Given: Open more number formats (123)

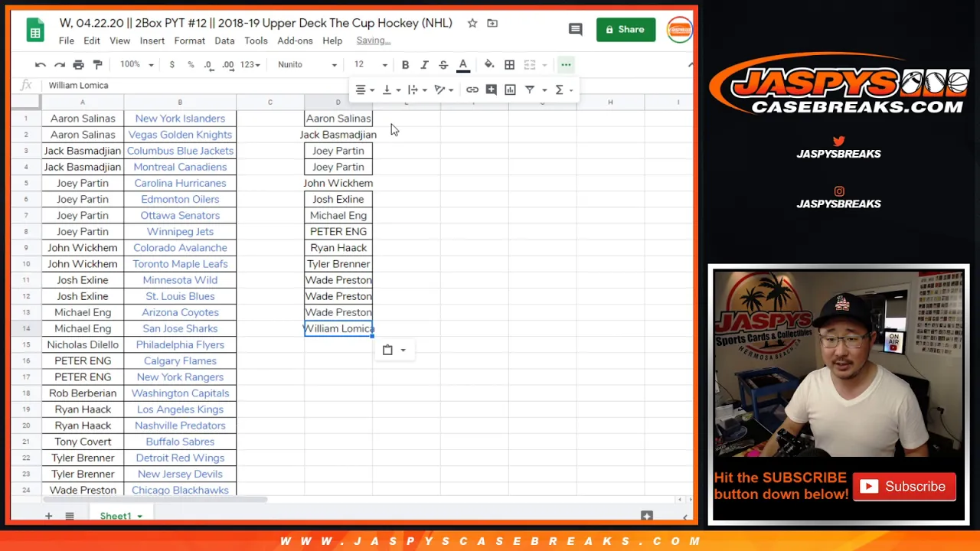Looking at the screenshot, I should [x=250, y=64].
